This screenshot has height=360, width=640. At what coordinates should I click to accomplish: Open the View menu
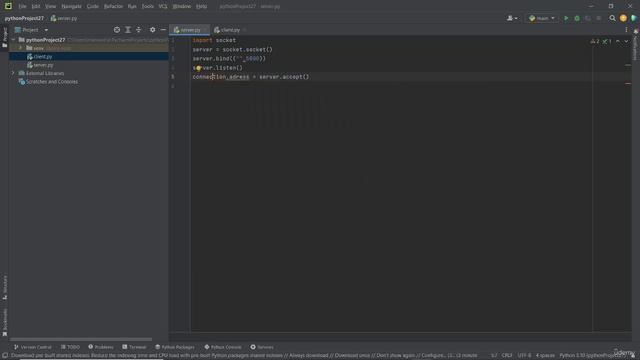(x=50, y=7)
